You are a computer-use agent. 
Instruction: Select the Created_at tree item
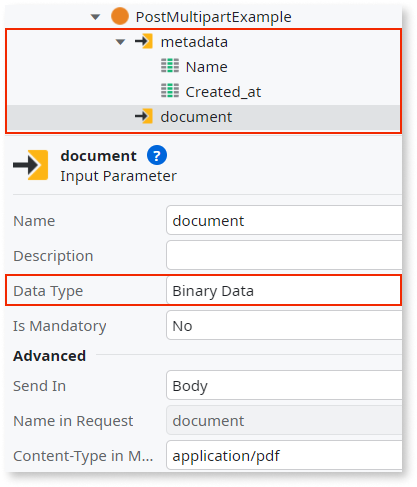(223, 92)
